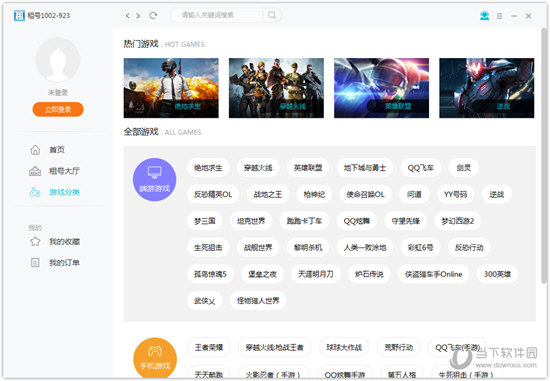Click the 租号大厅 shop icon
Image resolution: width=550 pixels, height=381 pixels.
coord(35,171)
